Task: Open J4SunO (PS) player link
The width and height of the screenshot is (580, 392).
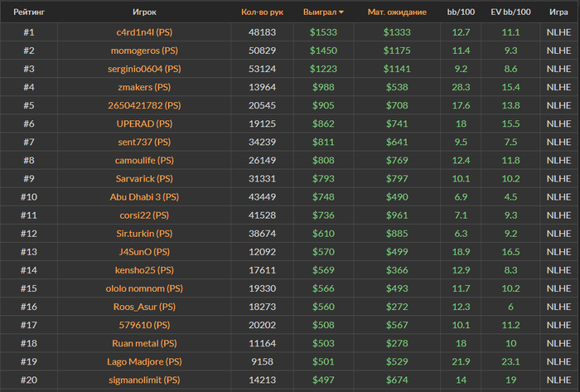Action: pyautogui.click(x=144, y=252)
